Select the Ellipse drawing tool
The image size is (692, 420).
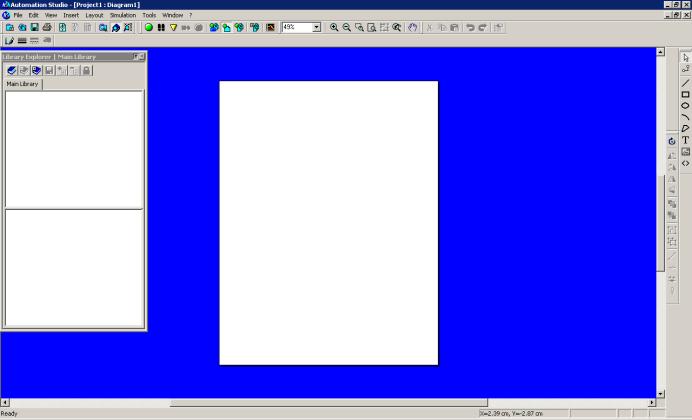click(685, 106)
